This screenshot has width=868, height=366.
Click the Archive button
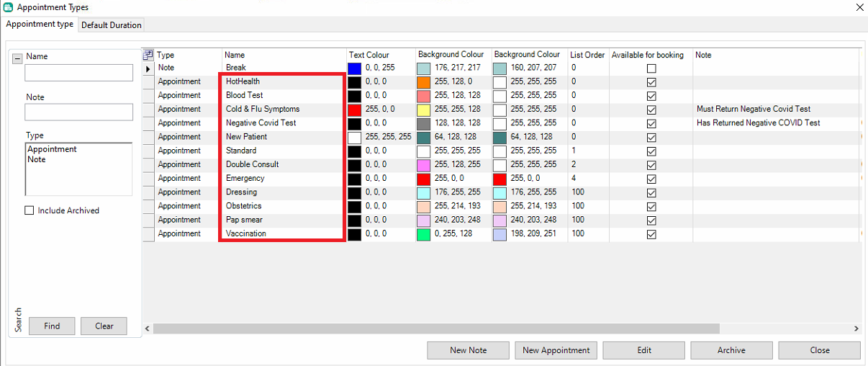[731, 350]
